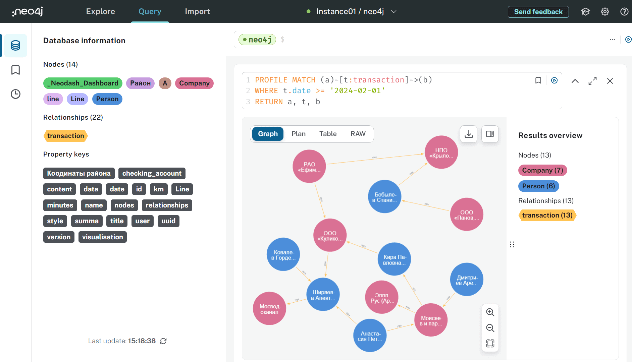632x364 pixels.
Task: Toggle the results overview side panel
Action: (490, 134)
